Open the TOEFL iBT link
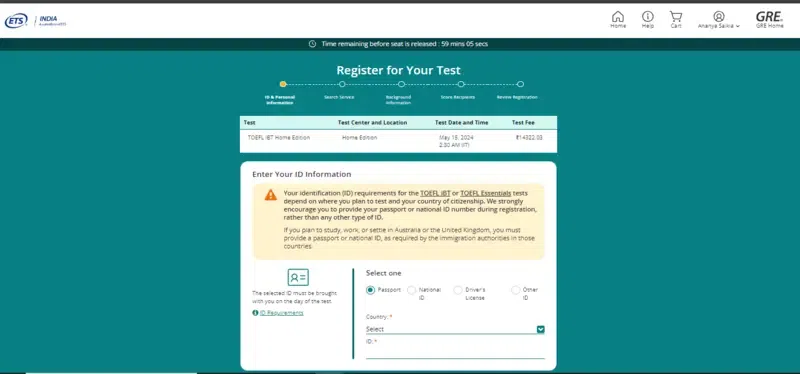800x374 pixels. (x=435, y=193)
